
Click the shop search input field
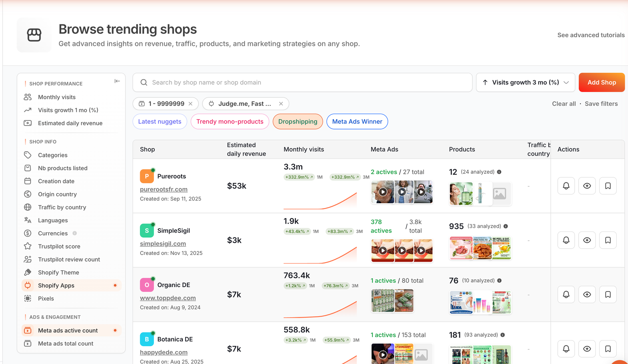(302, 82)
